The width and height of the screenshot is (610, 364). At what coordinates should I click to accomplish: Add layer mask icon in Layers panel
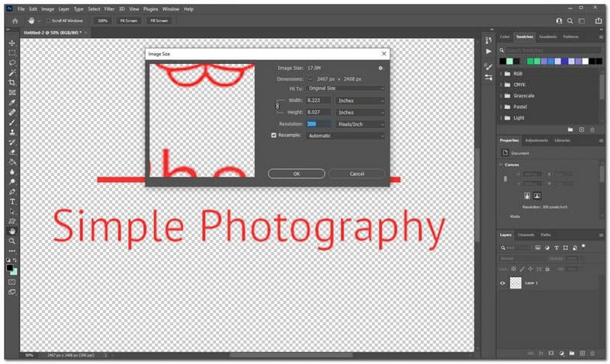click(x=551, y=353)
